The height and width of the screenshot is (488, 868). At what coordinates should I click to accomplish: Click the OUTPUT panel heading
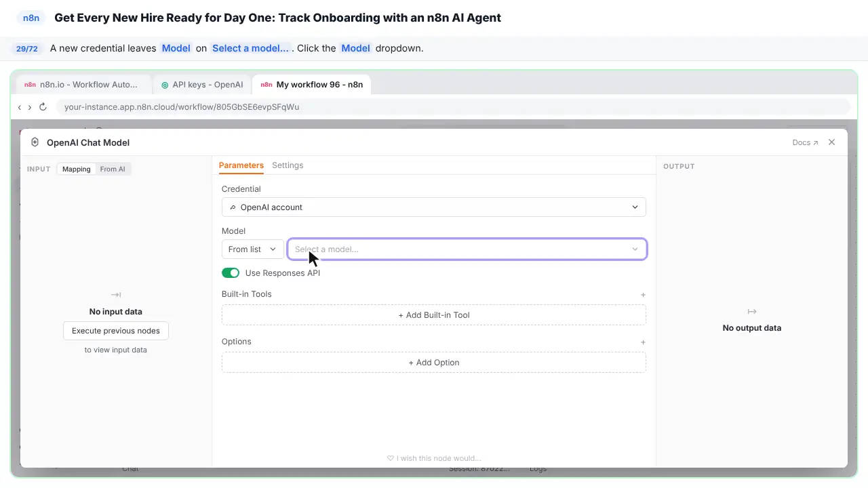point(679,167)
